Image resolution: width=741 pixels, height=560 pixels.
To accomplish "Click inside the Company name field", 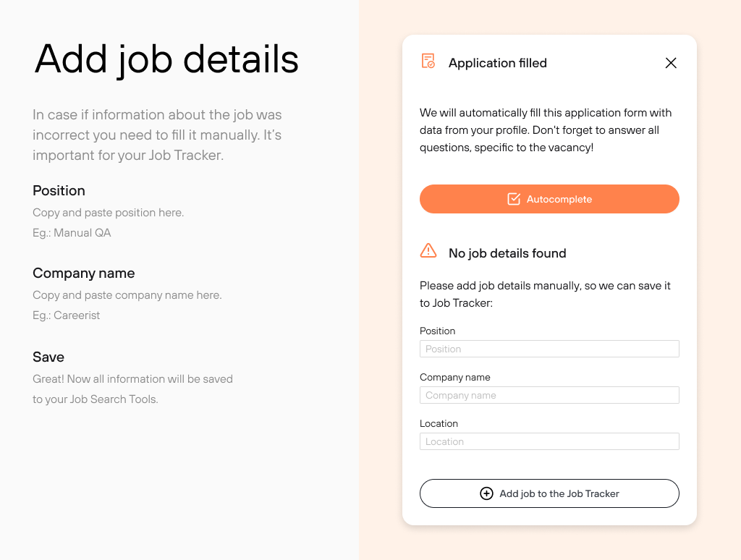I will coord(549,395).
